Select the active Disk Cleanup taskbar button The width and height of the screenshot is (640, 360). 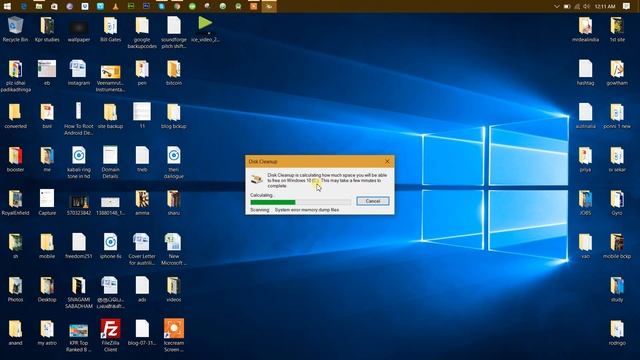(x=269, y=6)
